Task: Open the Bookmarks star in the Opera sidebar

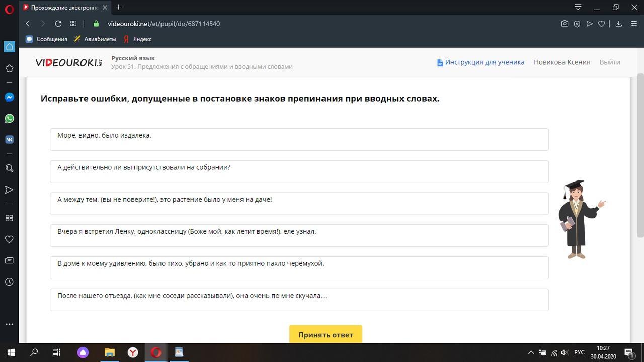Action: pyautogui.click(x=9, y=68)
